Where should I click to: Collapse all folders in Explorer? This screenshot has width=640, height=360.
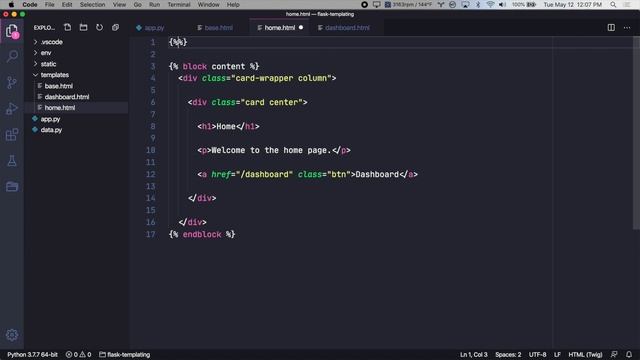click(x=116, y=27)
